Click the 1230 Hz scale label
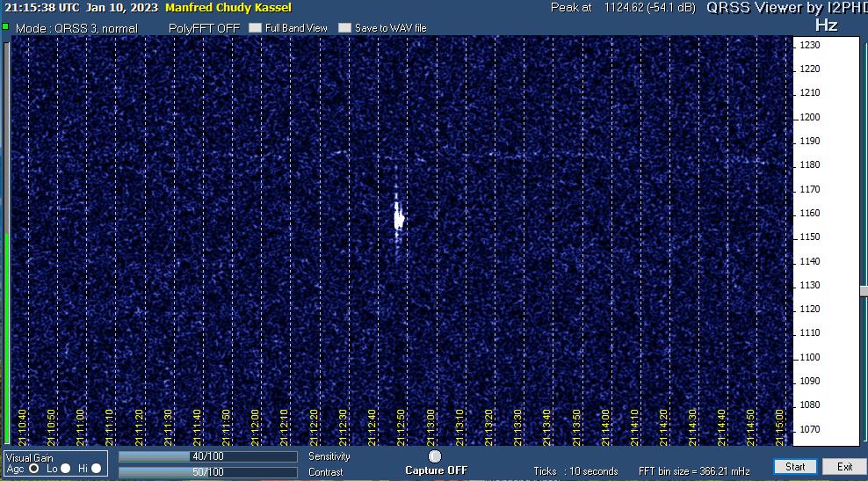The image size is (868, 481). tap(810, 45)
